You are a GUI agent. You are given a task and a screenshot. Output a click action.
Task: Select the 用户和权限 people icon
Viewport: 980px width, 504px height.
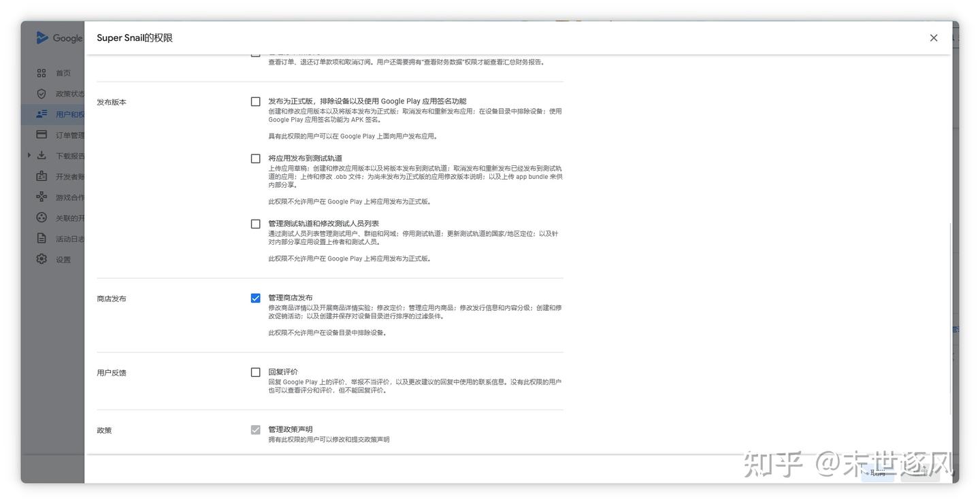(42, 114)
